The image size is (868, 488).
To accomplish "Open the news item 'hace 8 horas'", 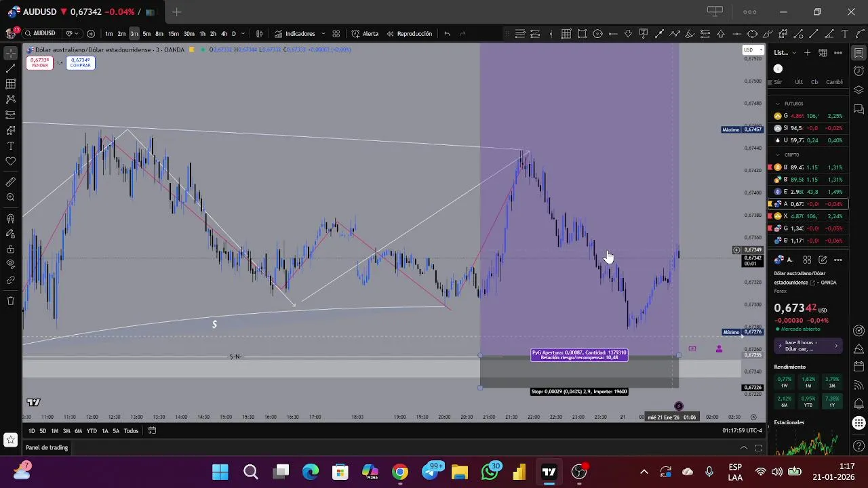I will (x=808, y=346).
